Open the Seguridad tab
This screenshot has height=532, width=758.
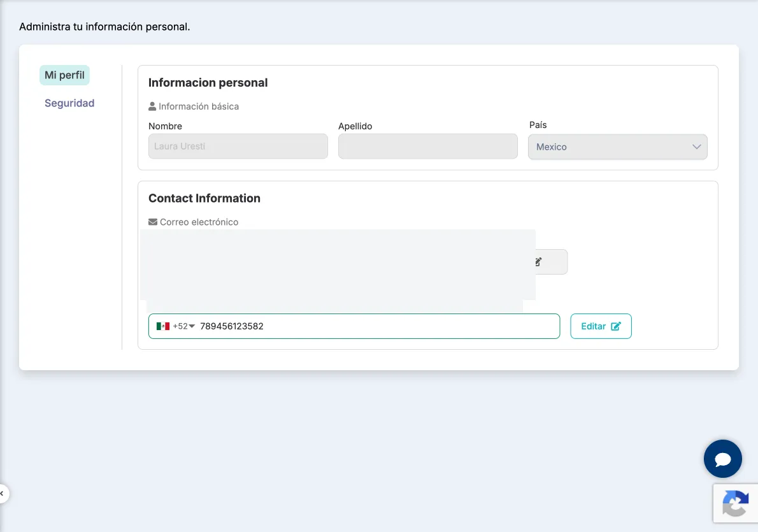tap(69, 103)
